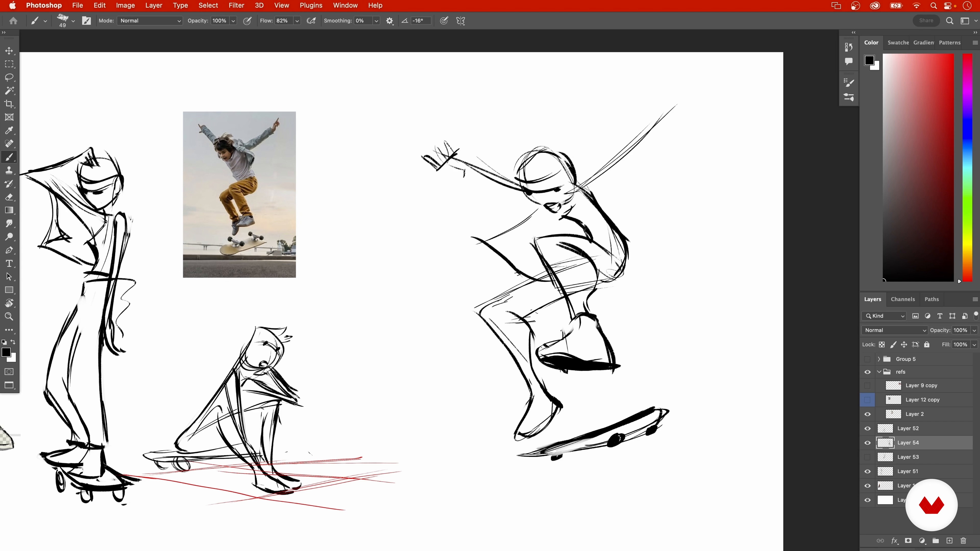The width and height of the screenshot is (980, 551).
Task: Open the Flow value dropdown arrow
Action: [x=297, y=21]
